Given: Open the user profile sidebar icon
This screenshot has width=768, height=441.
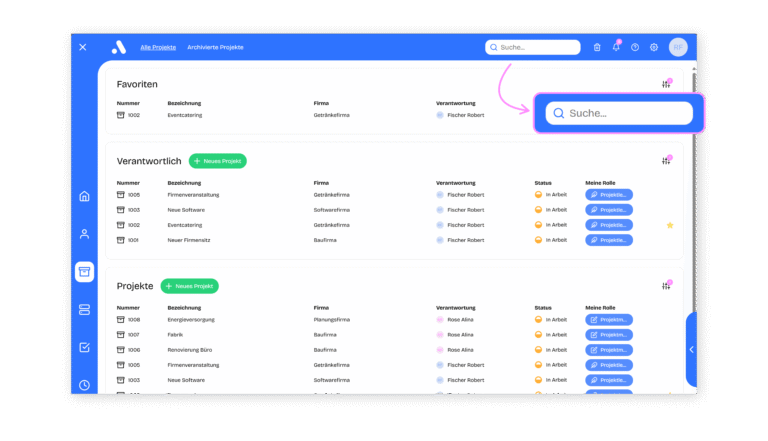Looking at the screenshot, I should coord(84,234).
